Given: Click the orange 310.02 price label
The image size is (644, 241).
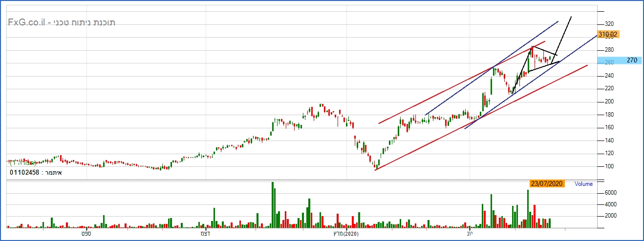Looking at the screenshot, I should pos(608,34).
